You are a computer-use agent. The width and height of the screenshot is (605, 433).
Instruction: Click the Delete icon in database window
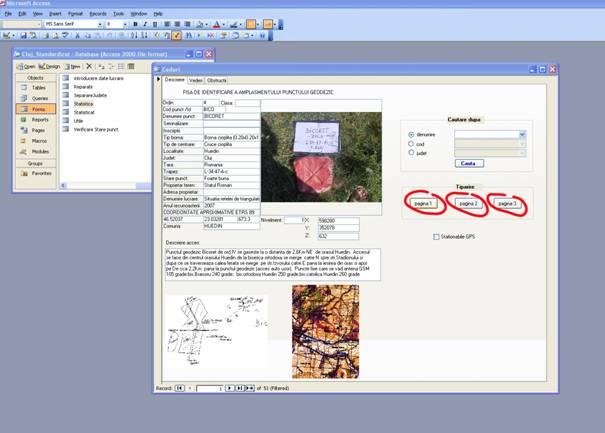[89, 66]
